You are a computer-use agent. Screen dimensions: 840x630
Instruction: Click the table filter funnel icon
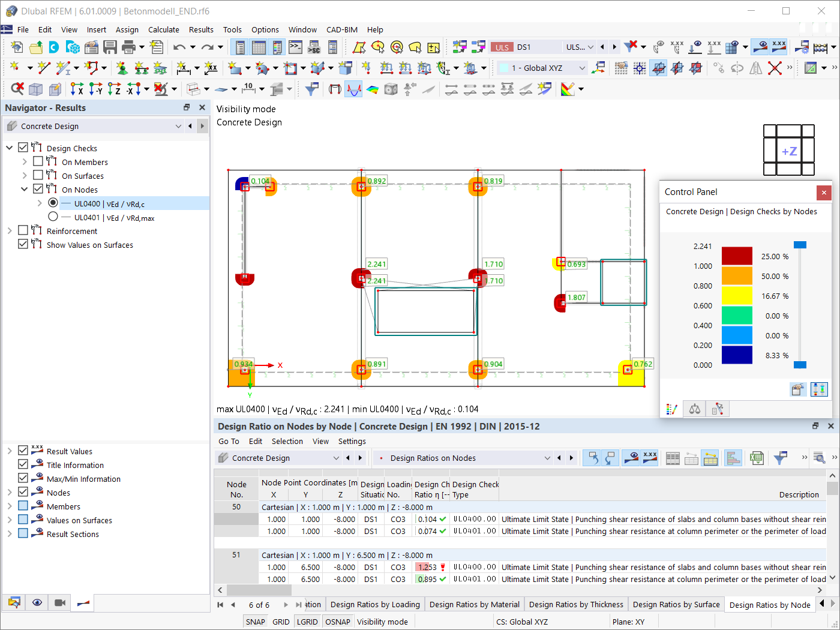pos(780,458)
